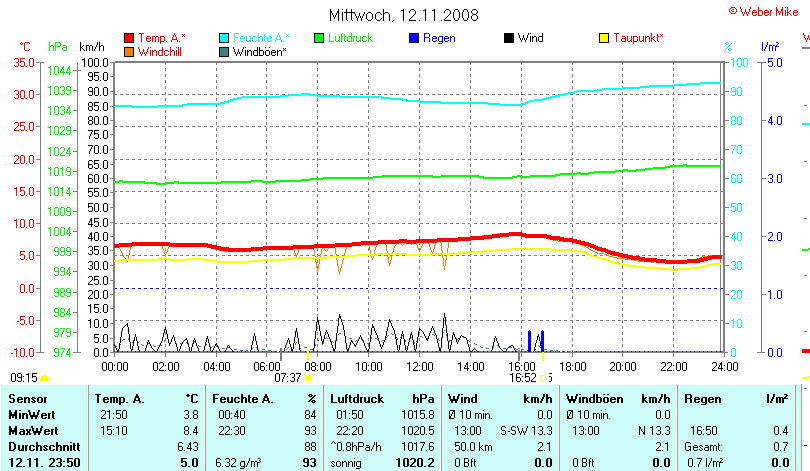Viewport: 810px width, 471px height.
Task: Click the © Weber Mike copyright text
Action: pyautogui.click(x=763, y=12)
